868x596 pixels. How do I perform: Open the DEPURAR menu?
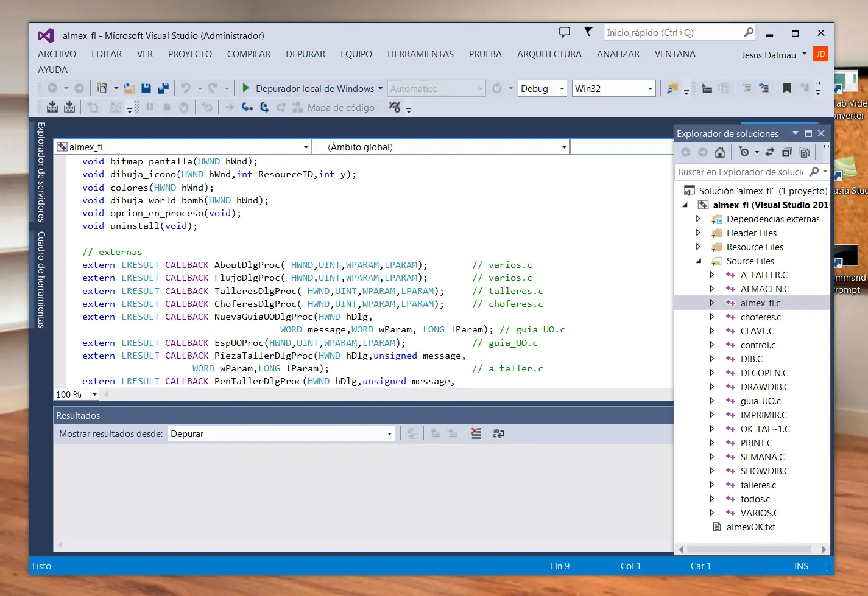(x=305, y=54)
